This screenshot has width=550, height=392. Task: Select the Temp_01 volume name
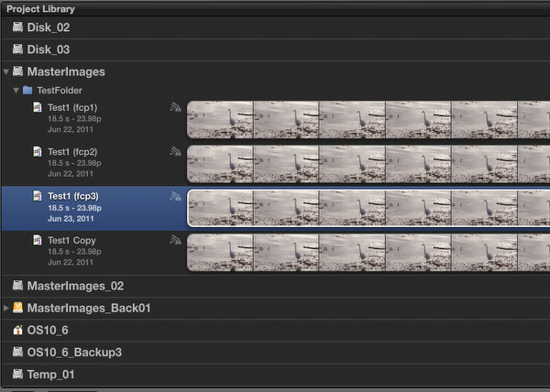50,375
